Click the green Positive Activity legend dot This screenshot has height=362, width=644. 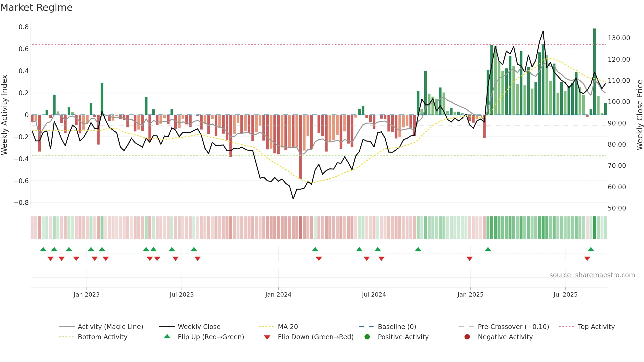pos(367,337)
